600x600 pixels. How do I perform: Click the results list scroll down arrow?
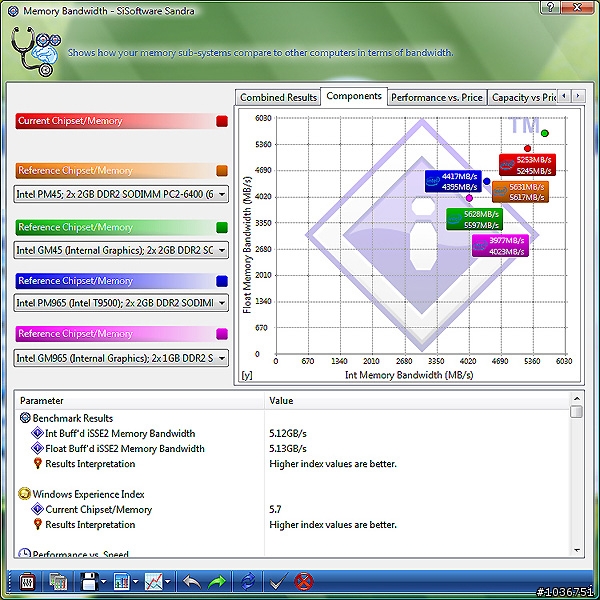coord(576,551)
